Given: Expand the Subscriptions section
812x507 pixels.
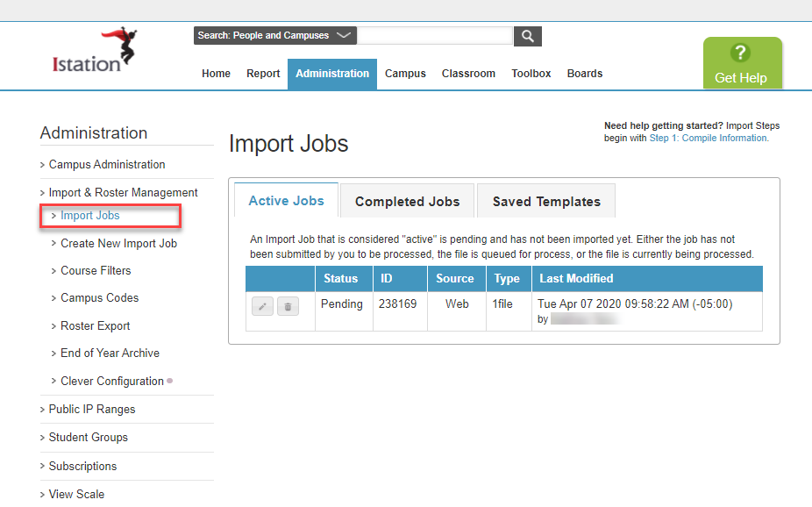Looking at the screenshot, I should [82, 466].
